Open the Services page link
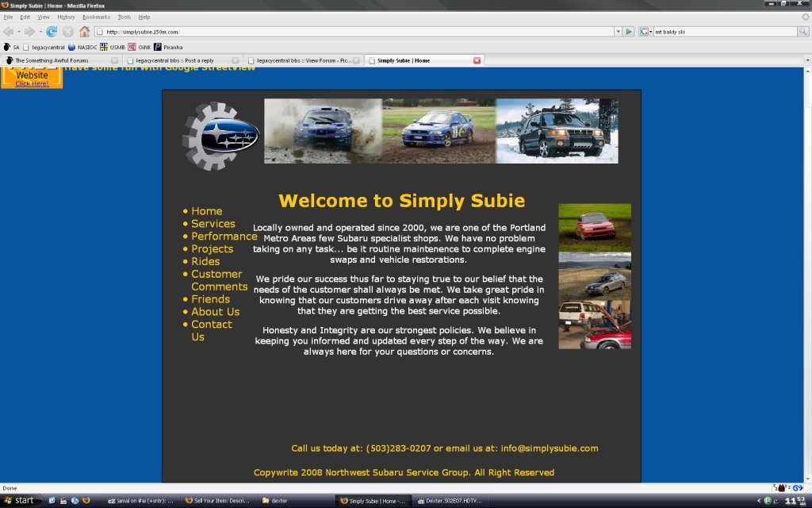Screen dimensions: 812x508 point(213,223)
